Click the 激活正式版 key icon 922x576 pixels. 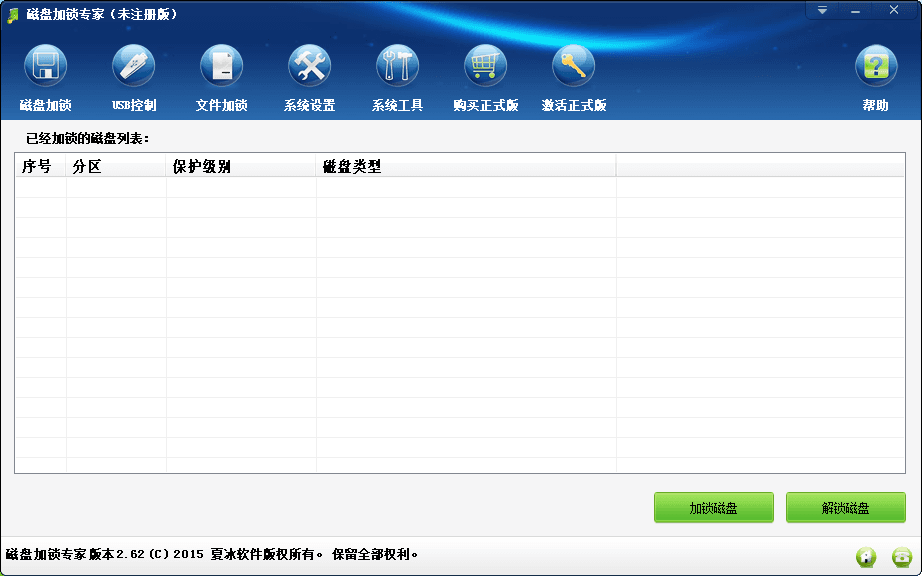tap(574, 66)
